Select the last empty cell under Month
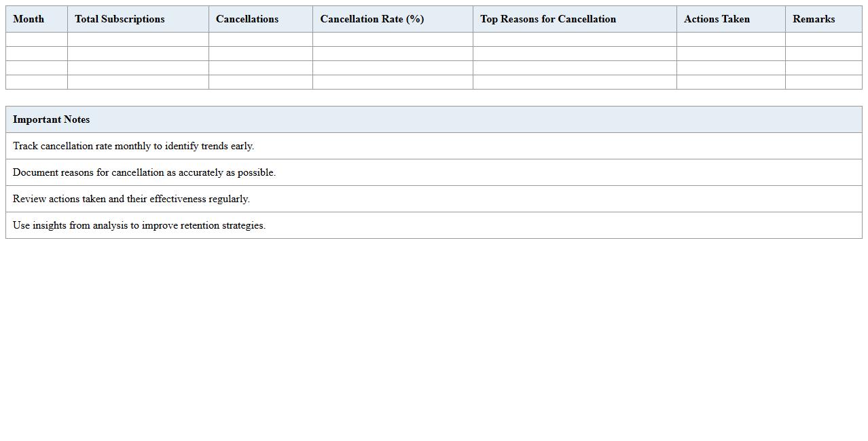The image size is (868, 441). coord(37,82)
